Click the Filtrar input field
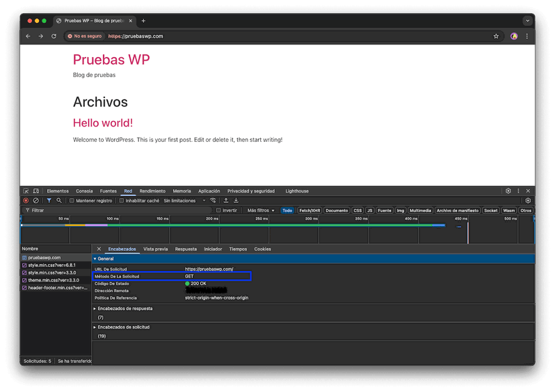This screenshot has width=555, height=392. 117,210
